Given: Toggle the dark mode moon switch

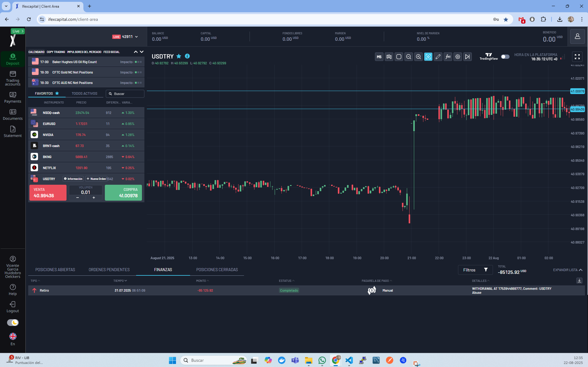Looking at the screenshot, I should tap(13, 323).
